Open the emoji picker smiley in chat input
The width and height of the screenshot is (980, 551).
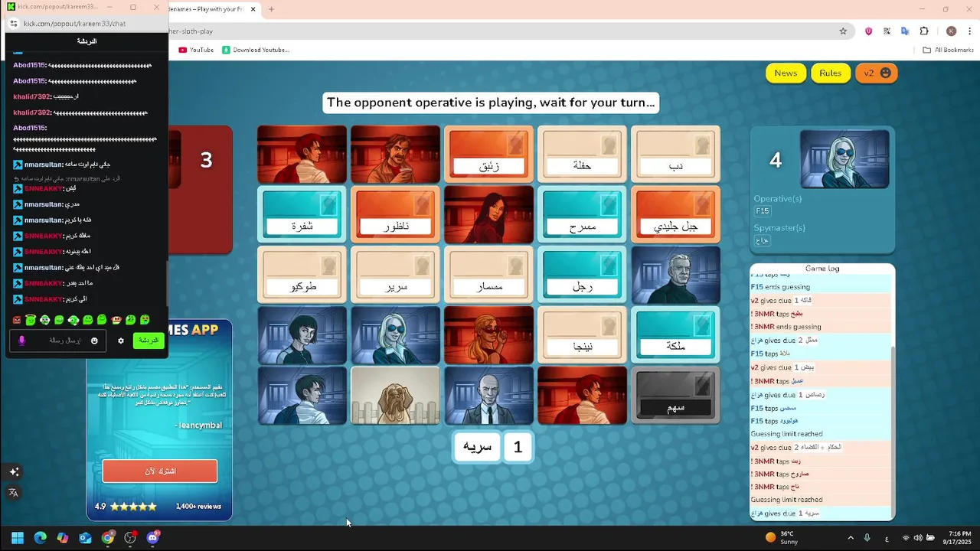pyautogui.click(x=94, y=341)
